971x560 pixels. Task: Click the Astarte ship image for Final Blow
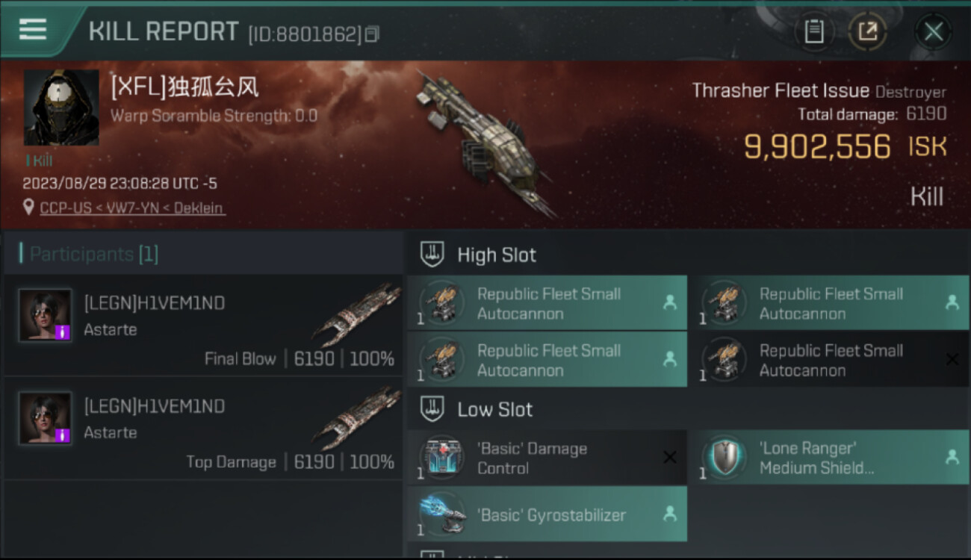[x=357, y=314]
